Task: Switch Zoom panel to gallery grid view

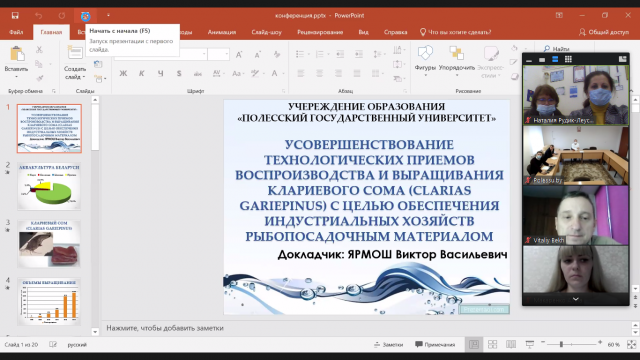Action: pyautogui.click(x=568, y=59)
